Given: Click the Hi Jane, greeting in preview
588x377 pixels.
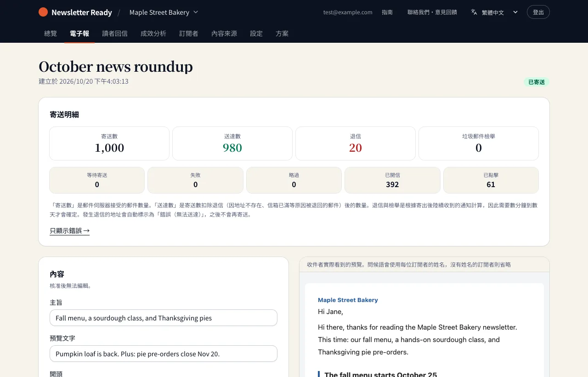Looking at the screenshot, I should coord(330,312).
